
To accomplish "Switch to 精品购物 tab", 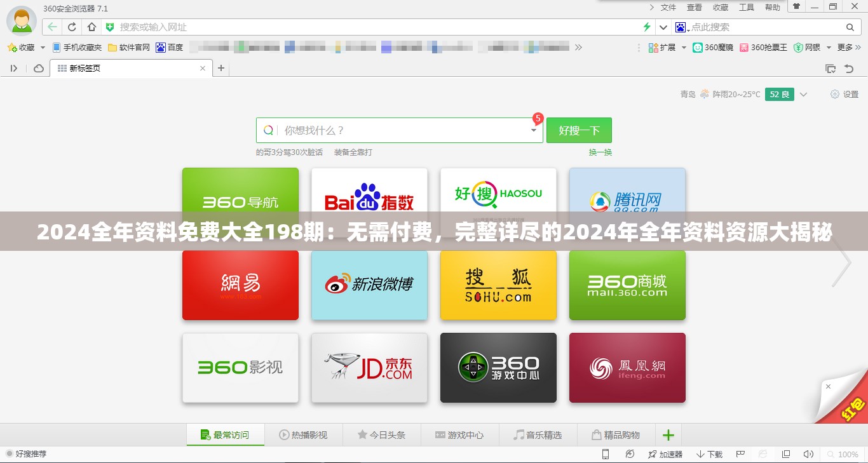I will (616, 435).
